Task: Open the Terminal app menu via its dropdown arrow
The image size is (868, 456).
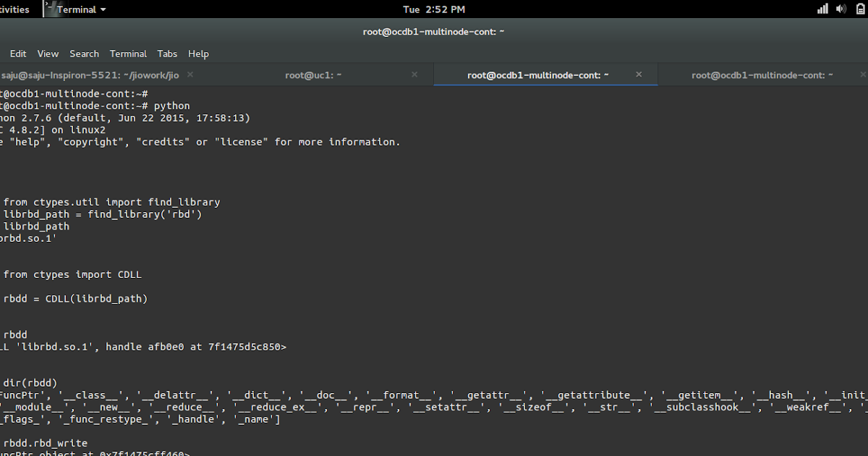Action: coord(101,9)
